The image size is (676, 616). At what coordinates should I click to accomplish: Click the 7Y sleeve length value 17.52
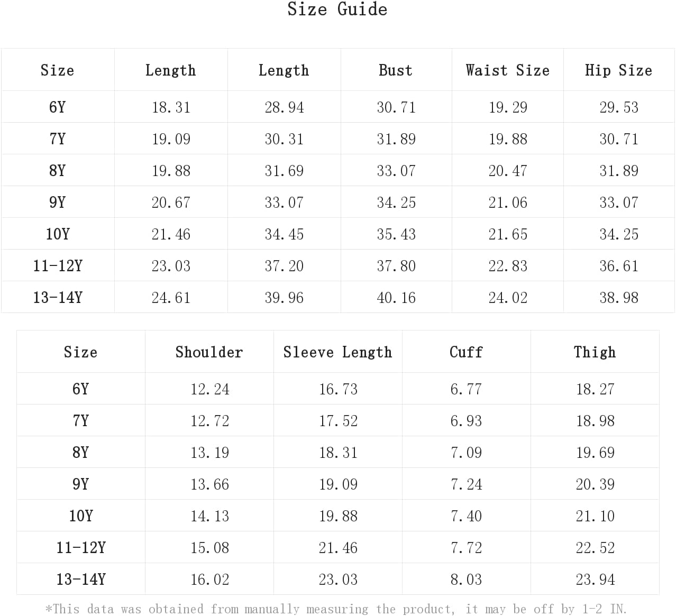[x=338, y=421]
